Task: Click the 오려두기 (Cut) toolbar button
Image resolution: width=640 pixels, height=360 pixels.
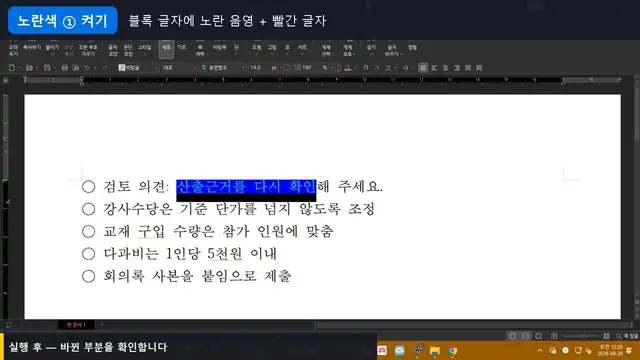Action: tap(13, 50)
